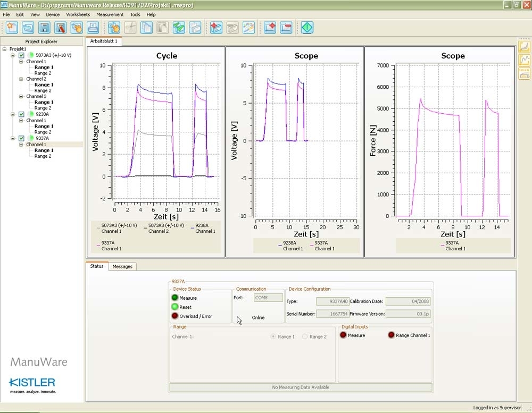Open the Worksheets menu

pyautogui.click(x=78, y=14)
